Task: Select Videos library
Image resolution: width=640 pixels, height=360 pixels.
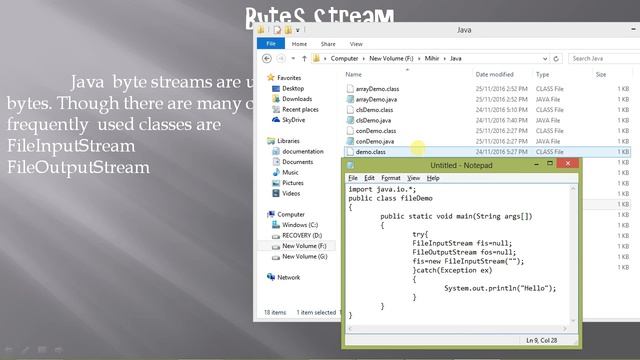Action: [291, 193]
